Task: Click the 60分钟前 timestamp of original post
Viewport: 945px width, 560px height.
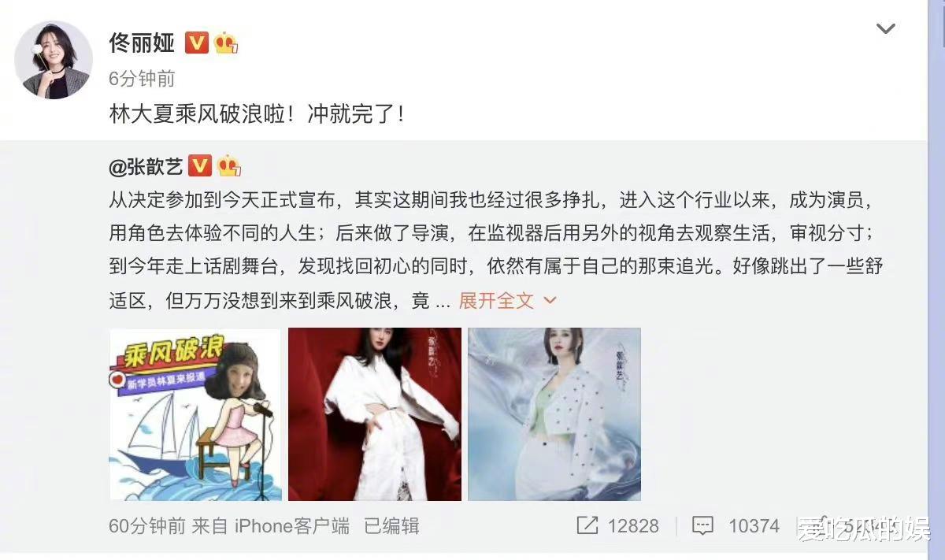Action: pyautogui.click(x=146, y=526)
